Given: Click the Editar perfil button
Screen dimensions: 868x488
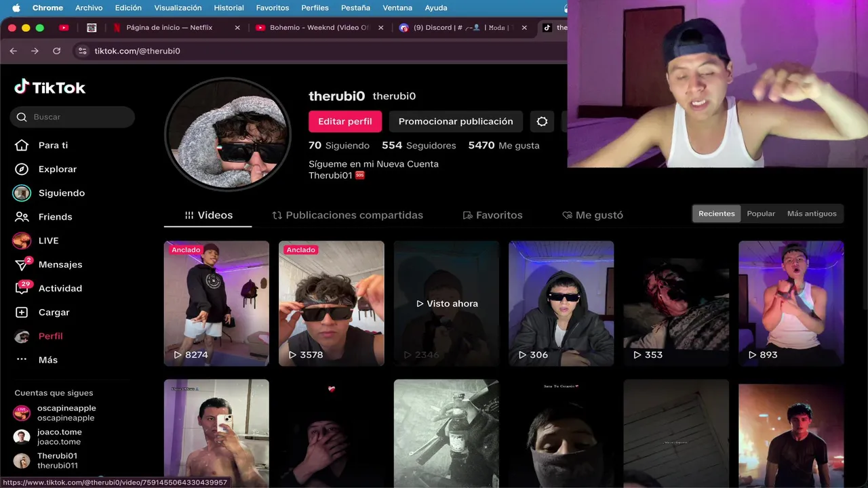Looking at the screenshot, I should (x=345, y=121).
